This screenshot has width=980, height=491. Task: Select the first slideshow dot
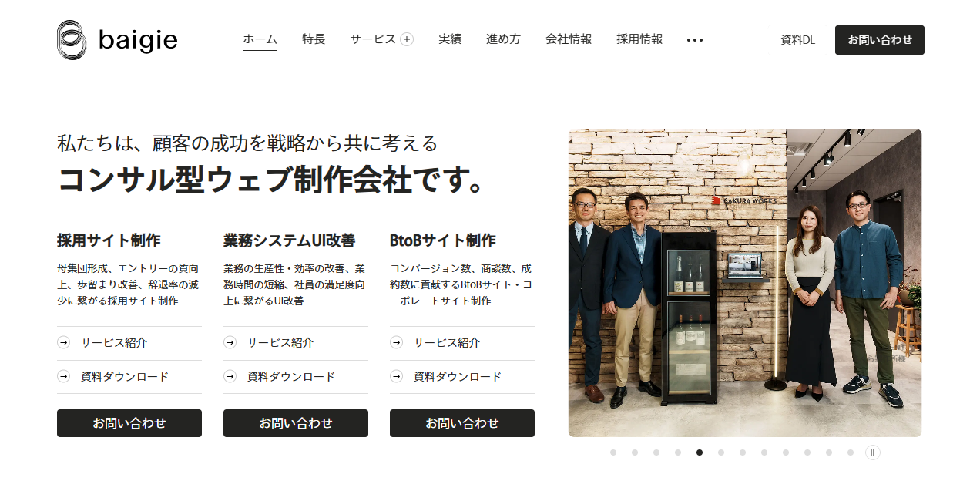pyautogui.click(x=613, y=452)
